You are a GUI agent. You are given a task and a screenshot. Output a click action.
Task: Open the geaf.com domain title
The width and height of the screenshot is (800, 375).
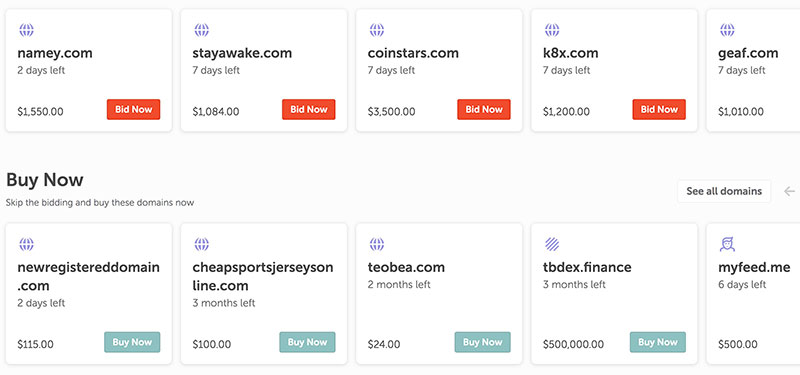point(748,53)
